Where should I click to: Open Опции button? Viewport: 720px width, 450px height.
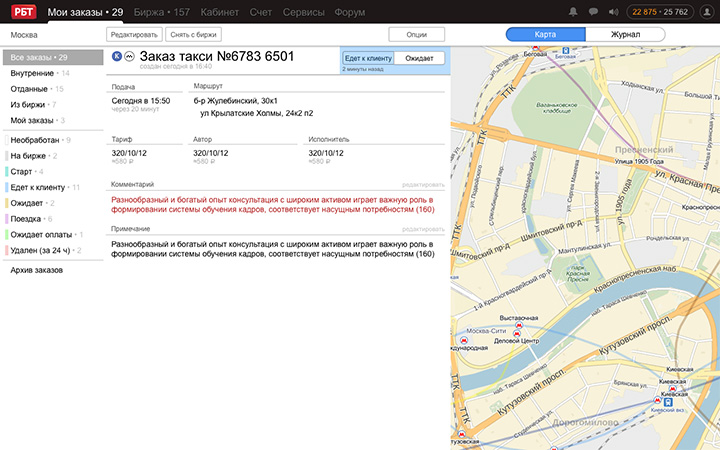coord(416,34)
